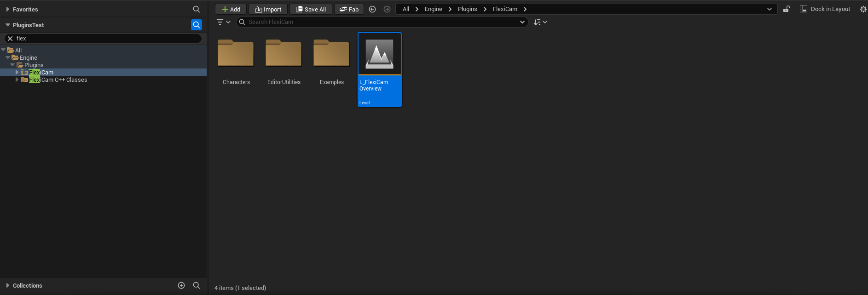Click the Add content button
Image resolution: width=868 pixels, height=295 pixels.
(x=231, y=9)
